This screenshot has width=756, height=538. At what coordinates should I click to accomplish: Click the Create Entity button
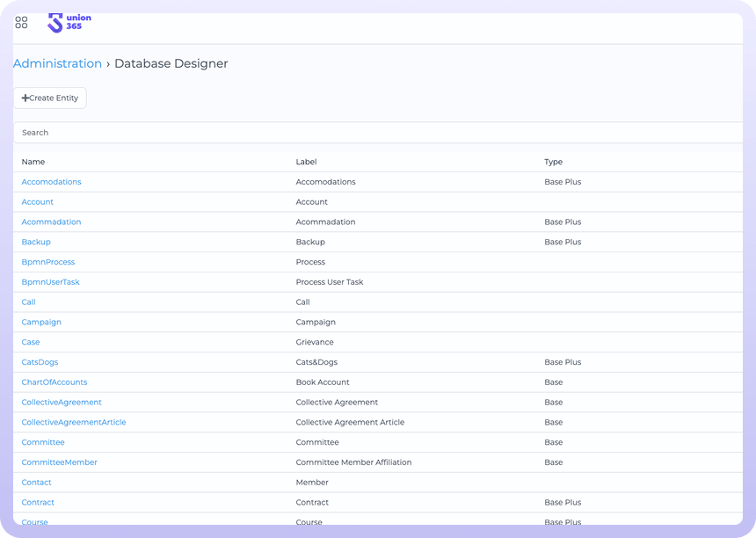[50, 98]
